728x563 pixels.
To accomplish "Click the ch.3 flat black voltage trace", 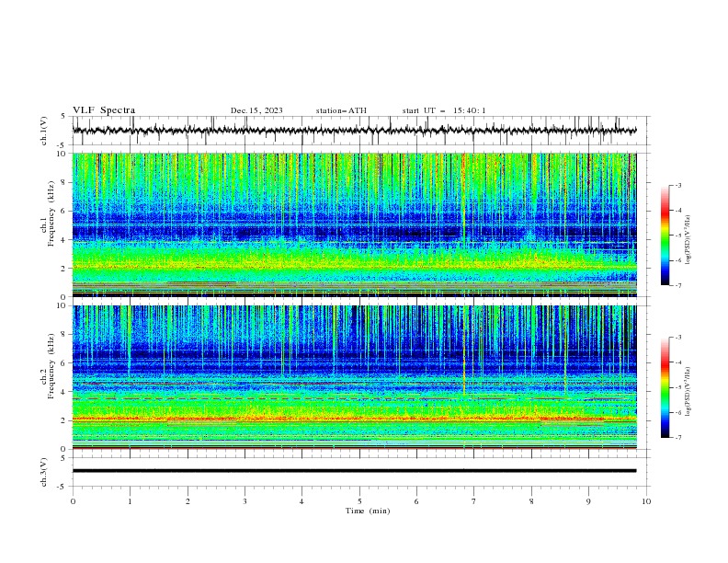I will [x=354, y=471].
